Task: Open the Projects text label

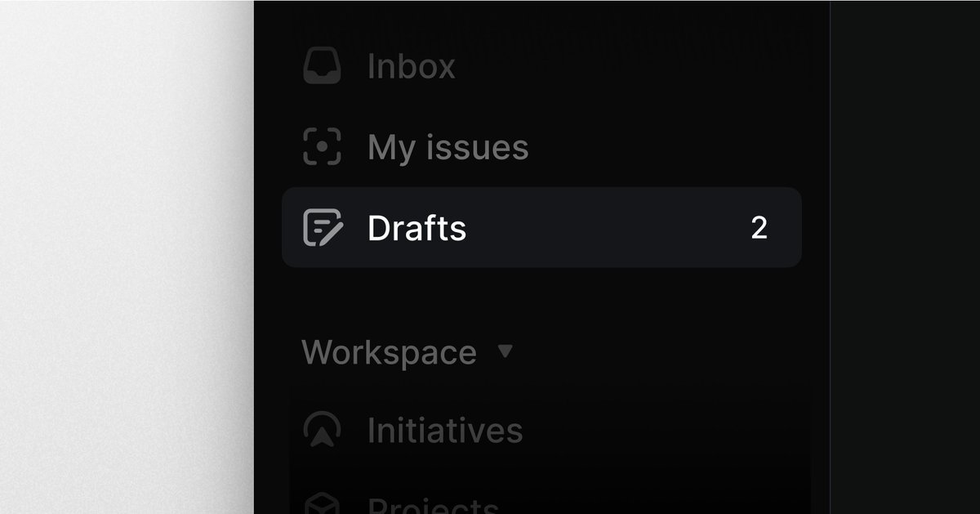Action: (x=432, y=506)
